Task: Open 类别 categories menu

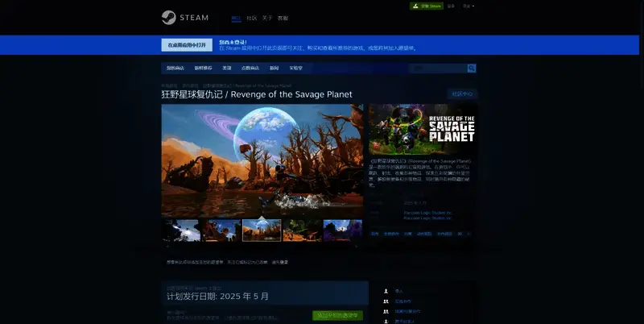Action: pos(227,69)
